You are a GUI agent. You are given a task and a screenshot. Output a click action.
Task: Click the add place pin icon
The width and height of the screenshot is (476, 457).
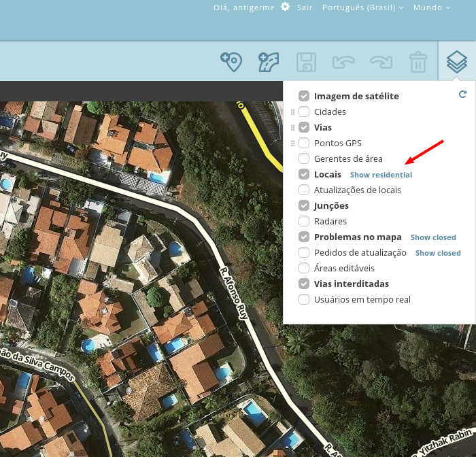click(231, 62)
